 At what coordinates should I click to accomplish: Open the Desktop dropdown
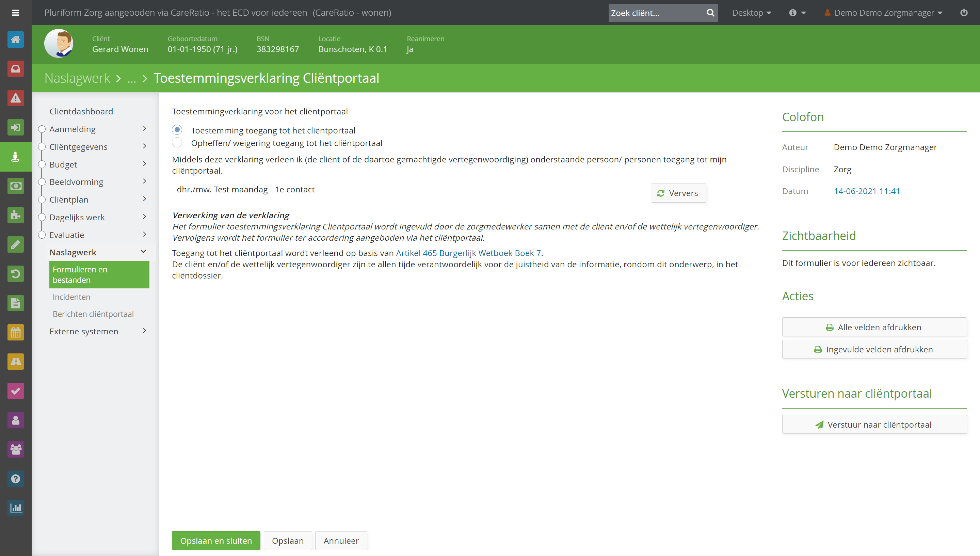click(x=752, y=13)
